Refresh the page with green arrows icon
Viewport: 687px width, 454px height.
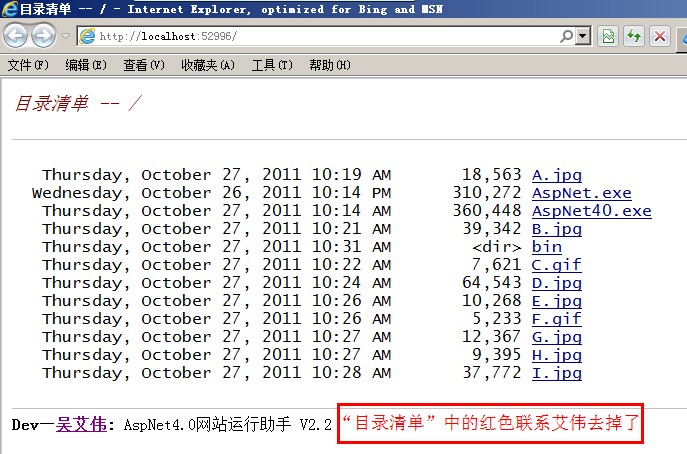click(x=634, y=36)
